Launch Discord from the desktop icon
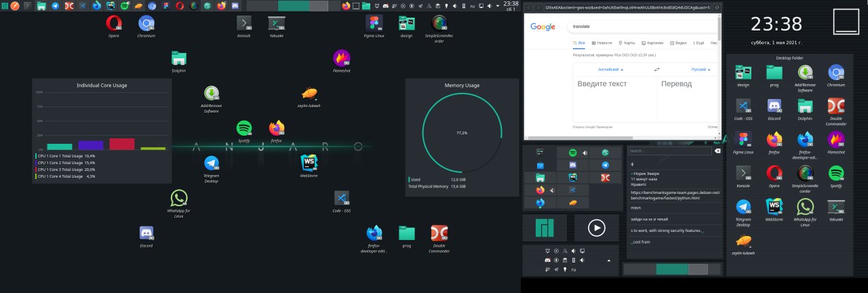Image resolution: width=868 pixels, height=293 pixels. pos(146,236)
